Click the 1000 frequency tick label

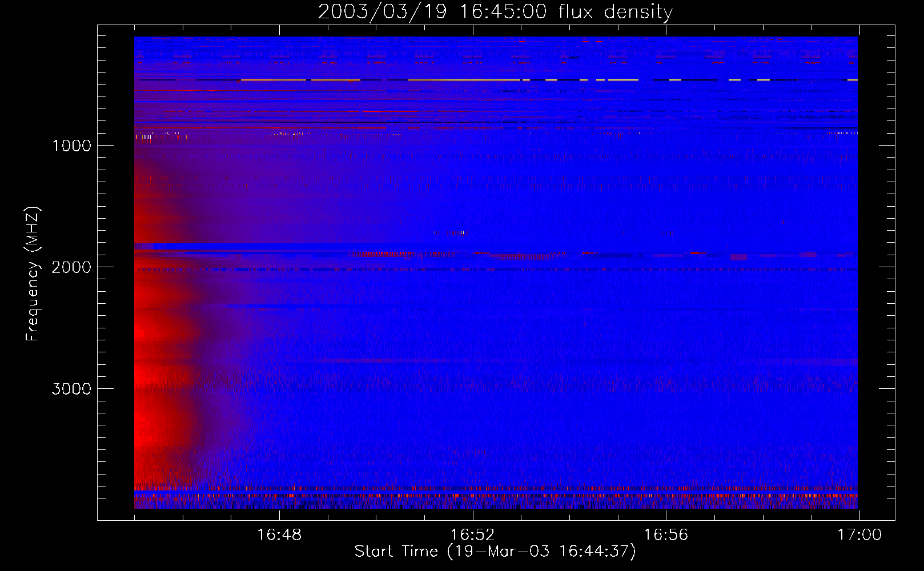tap(71, 146)
